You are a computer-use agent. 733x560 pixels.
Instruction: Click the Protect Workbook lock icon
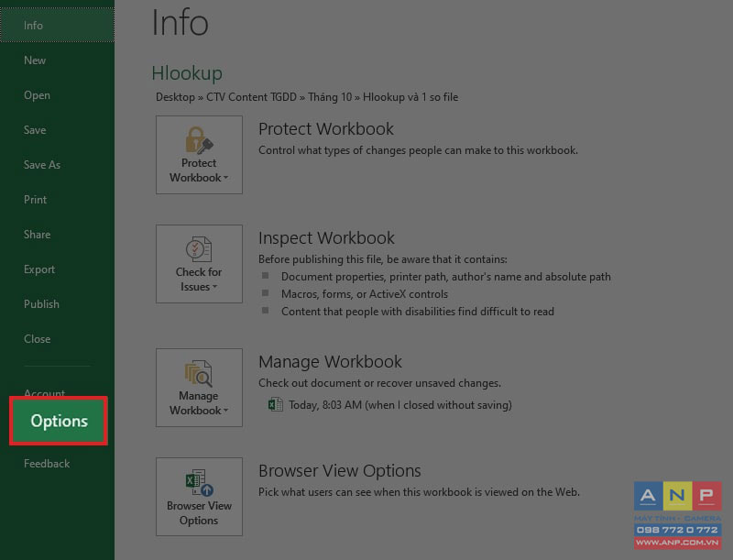(x=199, y=140)
